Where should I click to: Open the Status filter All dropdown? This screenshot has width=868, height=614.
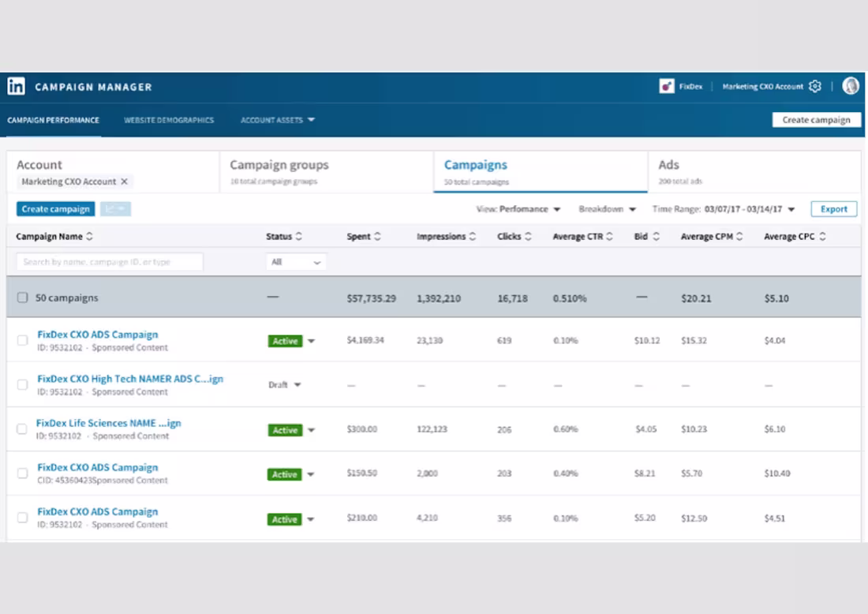click(x=296, y=262)
